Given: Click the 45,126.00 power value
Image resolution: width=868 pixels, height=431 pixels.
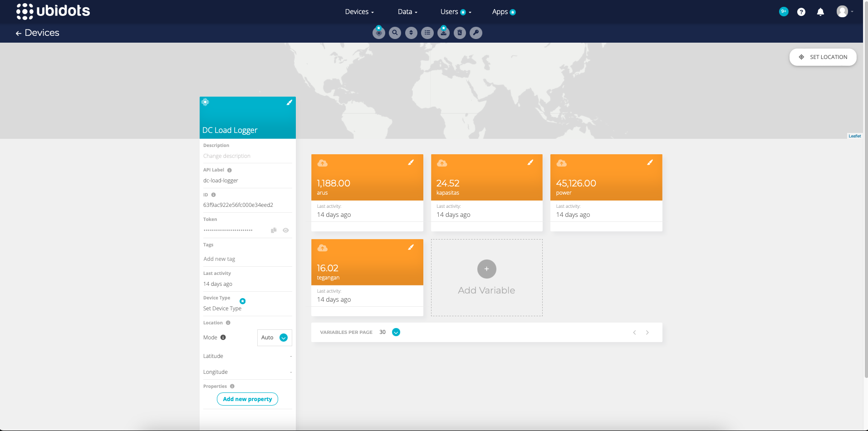Looking at the screenshot, I should [x=576, y=183].
